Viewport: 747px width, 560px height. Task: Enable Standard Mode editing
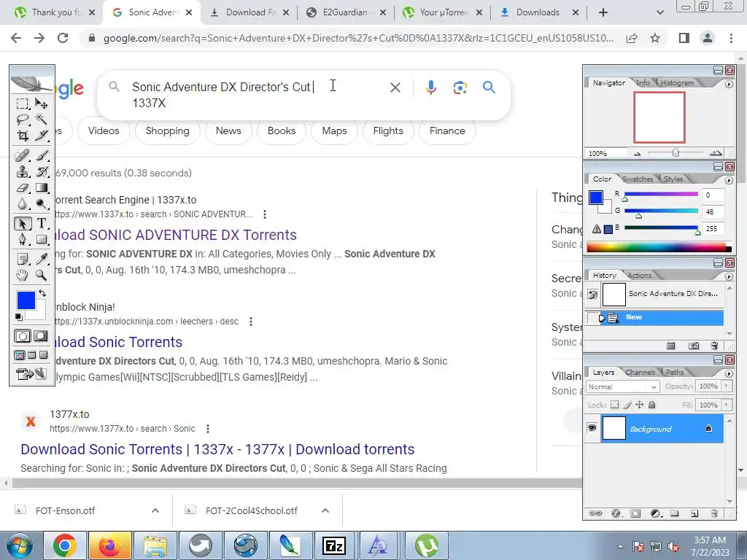(23, 336)
